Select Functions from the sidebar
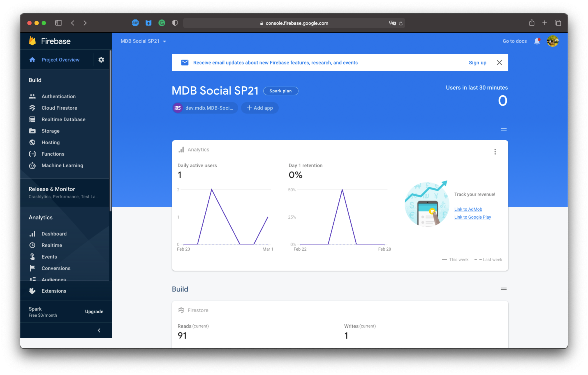This screenshot has height=375, width=588. pos(53,154)
